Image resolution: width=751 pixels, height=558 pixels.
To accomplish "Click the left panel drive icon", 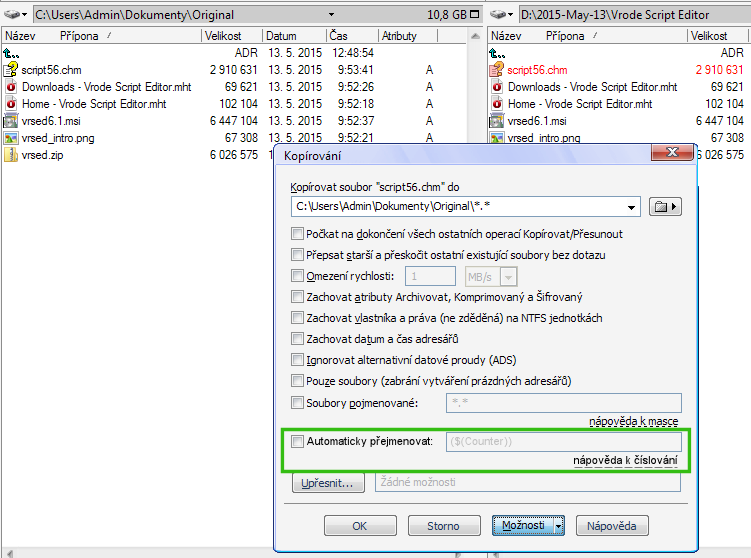I will [14, 15].
